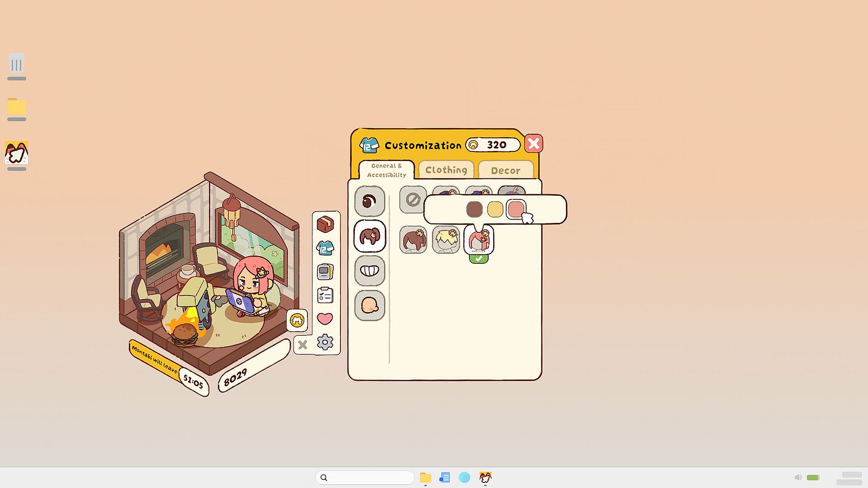Image resolution: width=868 pixels, height=488 pixels.
Task: Click the taskbar search field
Action: pyautogui.click(x=365, y=478)
